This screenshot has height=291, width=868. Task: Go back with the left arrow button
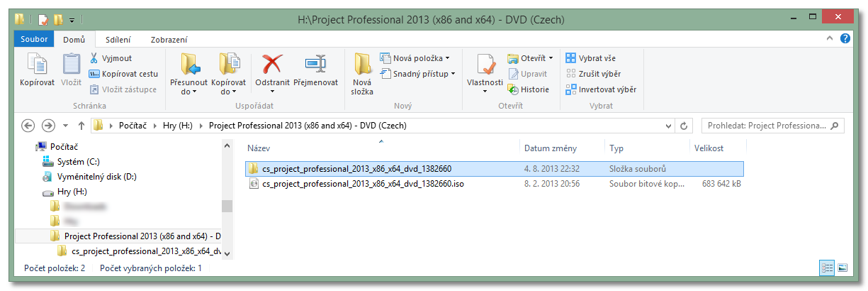(x=28, y=126)
